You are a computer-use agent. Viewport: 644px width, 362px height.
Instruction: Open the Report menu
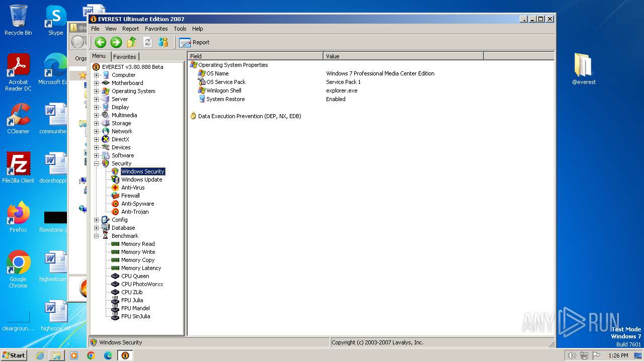coord(130,29)
